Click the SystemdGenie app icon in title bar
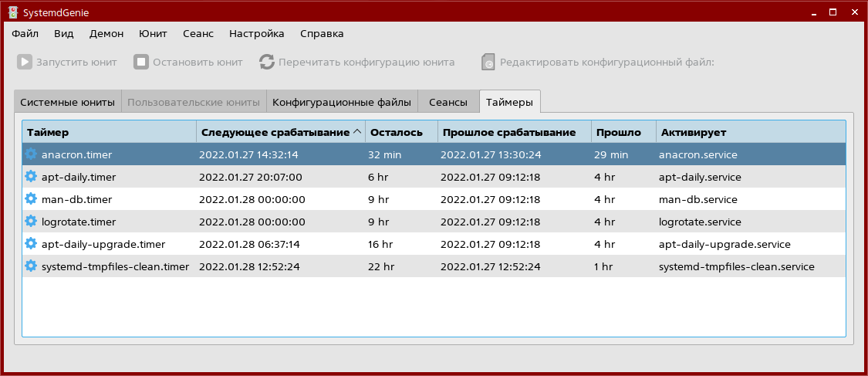868x376 pixels. pos(13,12)
